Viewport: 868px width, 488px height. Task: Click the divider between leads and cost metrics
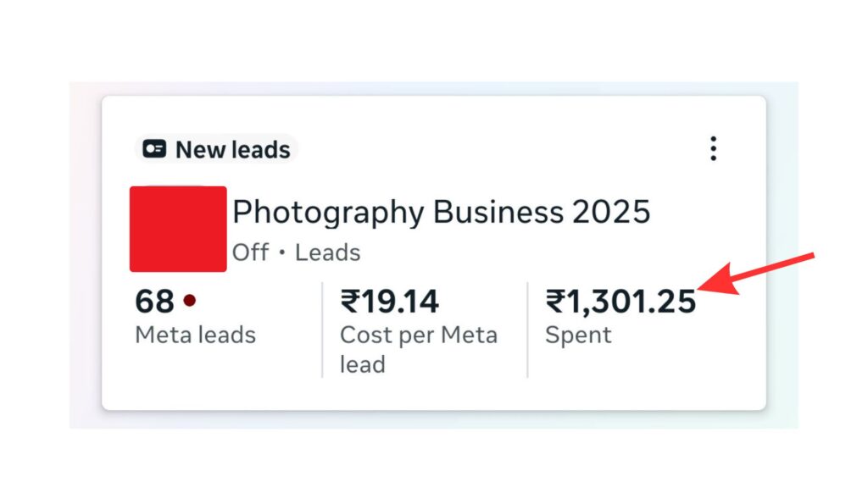[322, 330]
